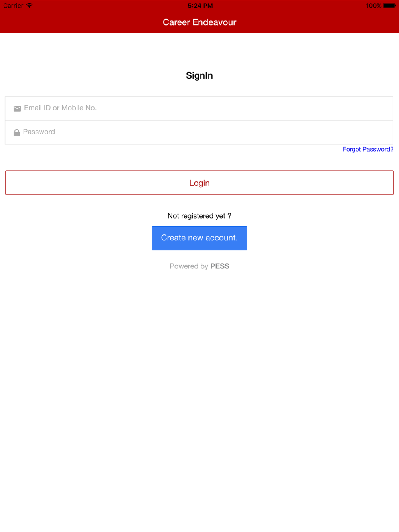The height and width of the screenshot is (532, 399).
Task: Focus the Password input field
Action: point(199,132)
